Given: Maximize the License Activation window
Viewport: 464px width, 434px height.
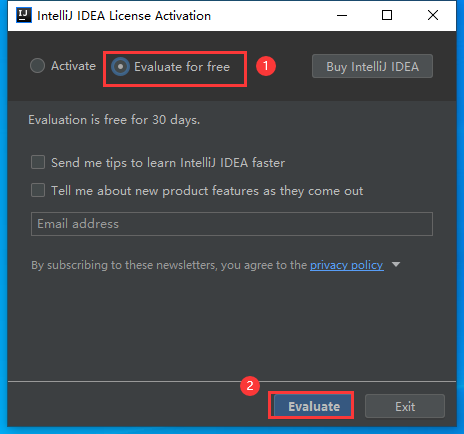Looking at the screenshot, I should (387, 15).
